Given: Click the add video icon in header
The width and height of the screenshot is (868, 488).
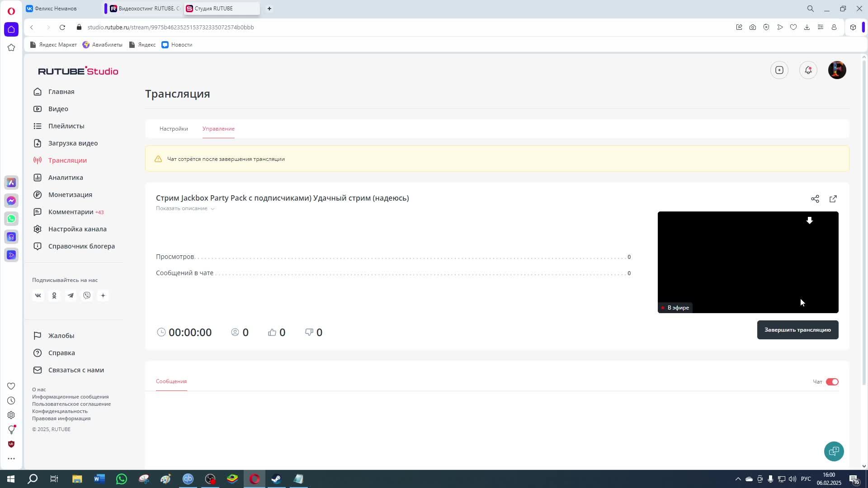Looking at the screenshot, I should click(x=779, y=70).
